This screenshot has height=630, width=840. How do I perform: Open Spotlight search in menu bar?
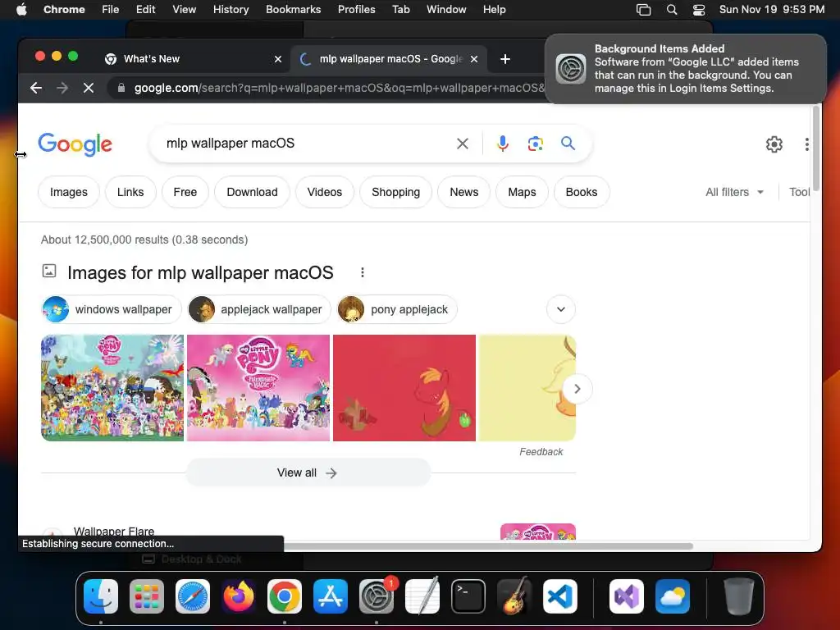tap(671, 10)
